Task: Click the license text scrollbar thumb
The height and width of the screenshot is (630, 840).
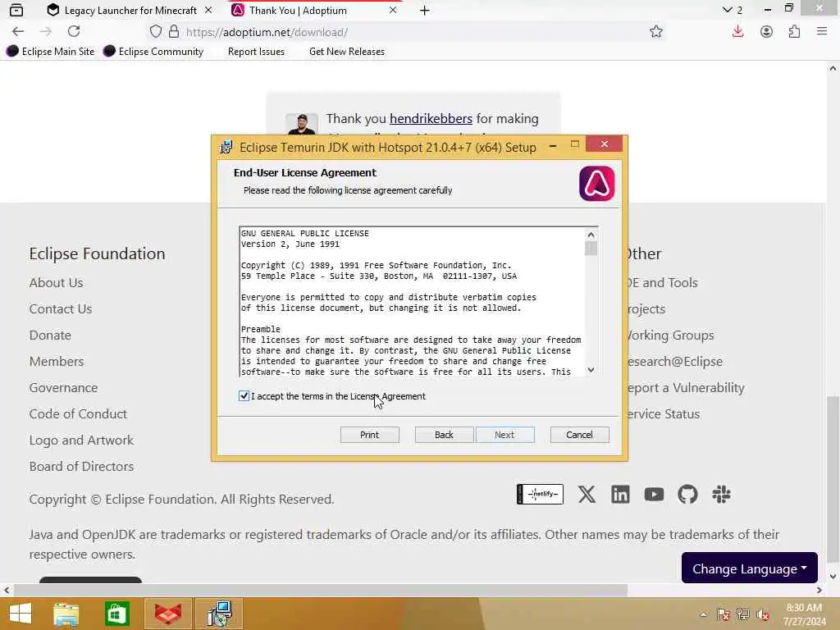Action: pos(591,249)
